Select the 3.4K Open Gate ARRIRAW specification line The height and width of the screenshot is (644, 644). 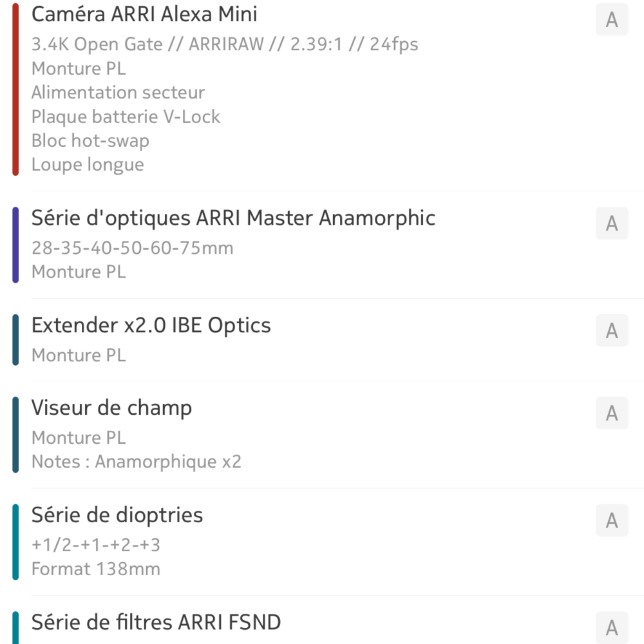pos(225,44)
